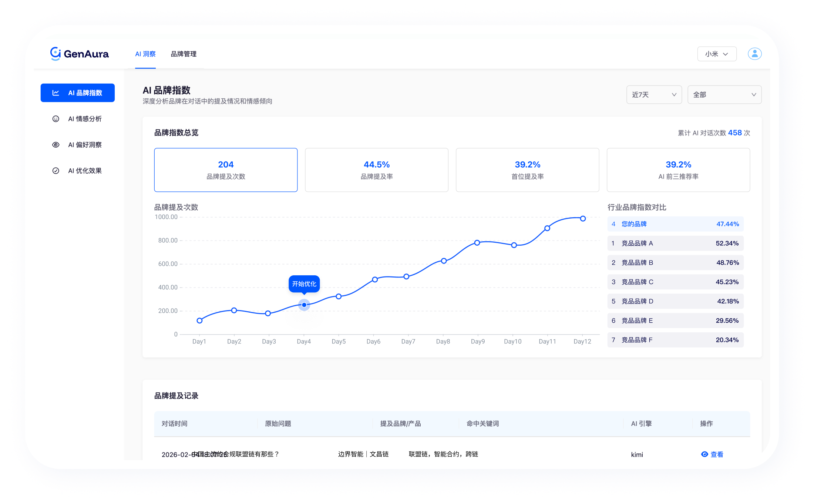Click the Day8 data point on the chart
The image size is (814, 504).
point(444,261)
